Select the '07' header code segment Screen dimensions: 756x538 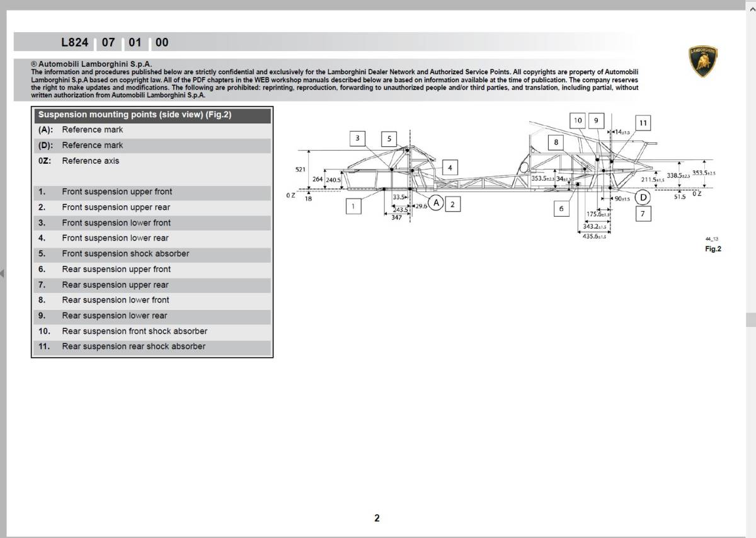click(x=108, y=42)
